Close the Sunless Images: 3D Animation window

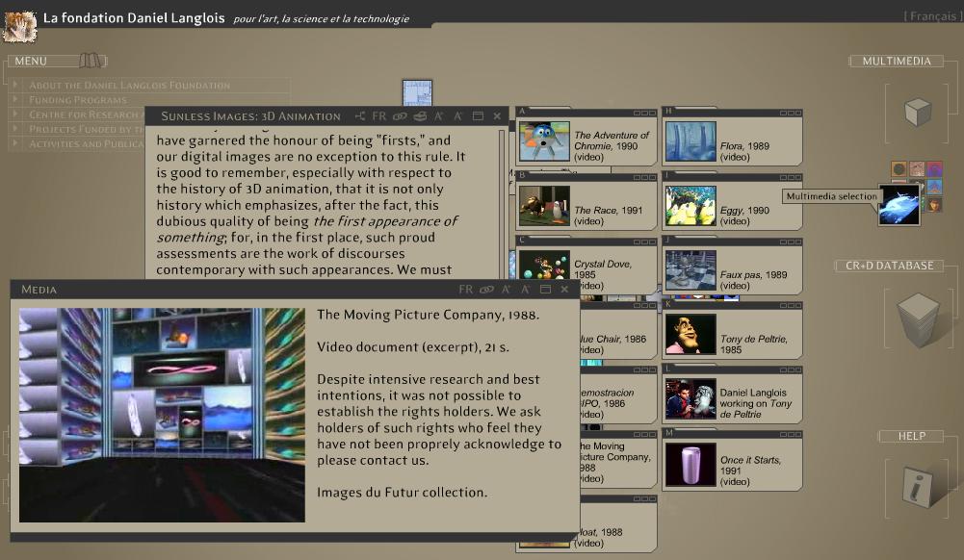(497, 116)
